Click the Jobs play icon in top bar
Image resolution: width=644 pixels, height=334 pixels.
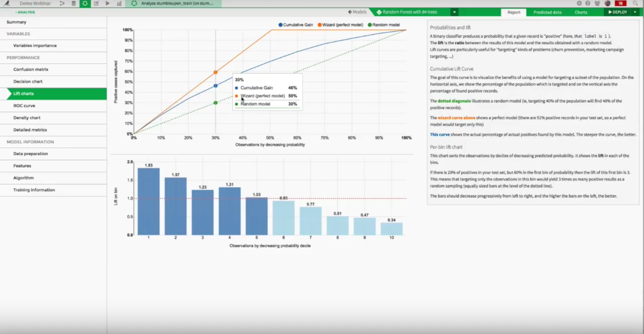[108, 3]
